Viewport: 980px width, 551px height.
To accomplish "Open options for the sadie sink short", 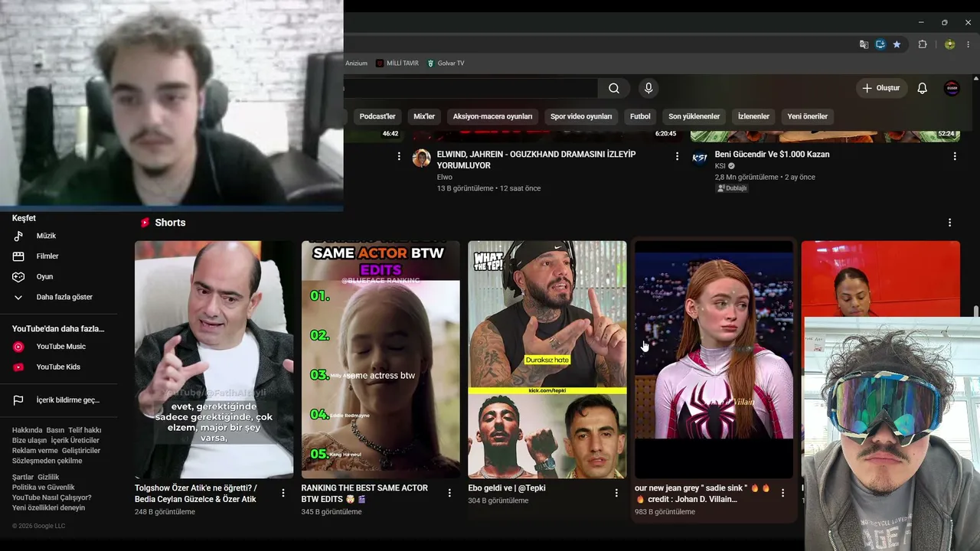I will pos(782,494).
